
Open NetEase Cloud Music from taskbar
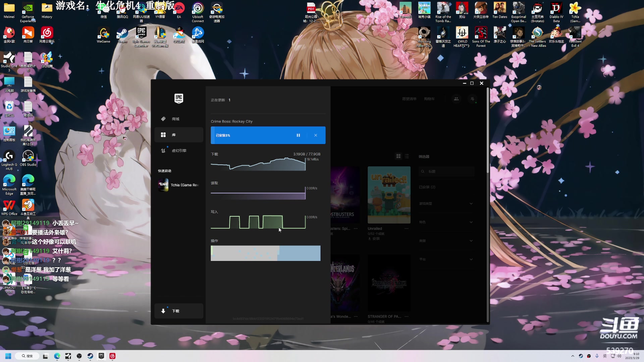(x=112, y=356)
